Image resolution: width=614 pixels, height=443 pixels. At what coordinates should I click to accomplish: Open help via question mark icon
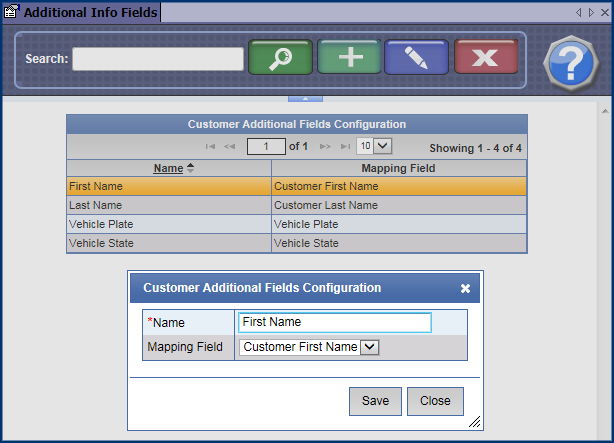[570, 63]
